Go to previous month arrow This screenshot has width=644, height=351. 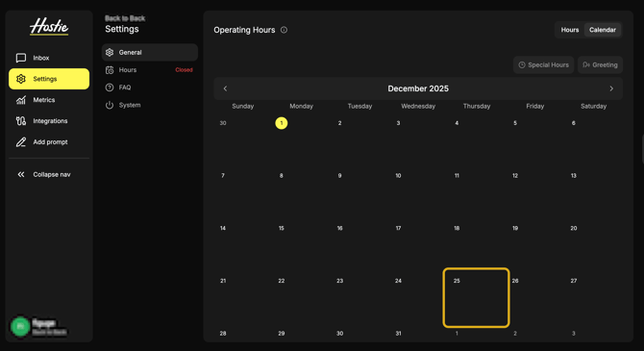pos(225,88)
